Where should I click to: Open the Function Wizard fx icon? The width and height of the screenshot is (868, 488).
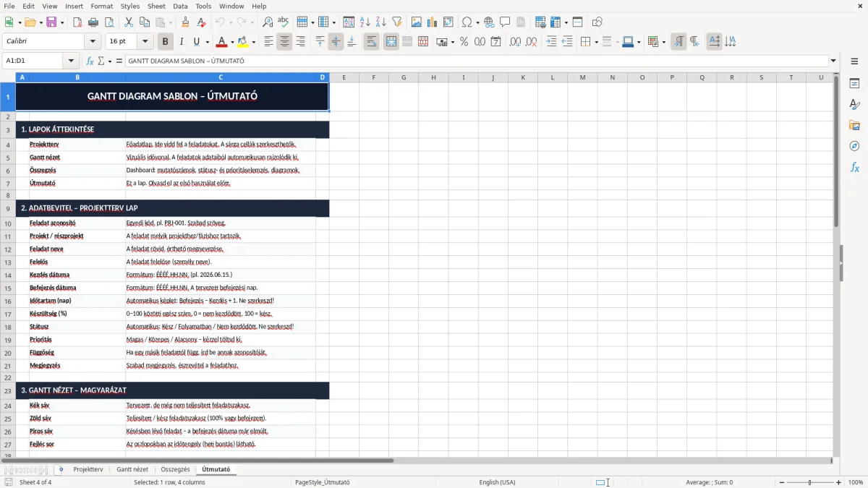90,61
